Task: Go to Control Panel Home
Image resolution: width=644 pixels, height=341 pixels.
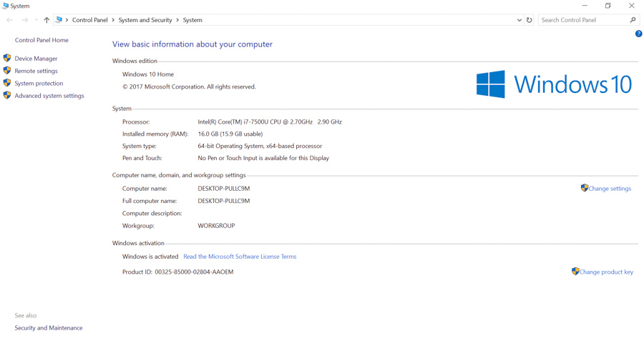Action: [42, 40]
